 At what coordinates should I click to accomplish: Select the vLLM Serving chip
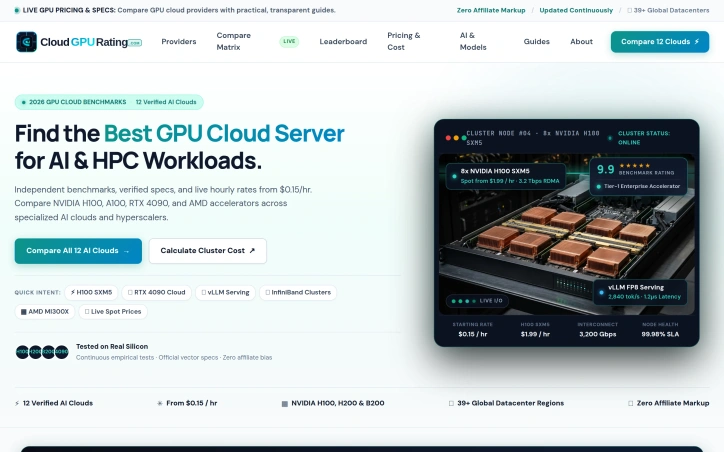point(225,292)
